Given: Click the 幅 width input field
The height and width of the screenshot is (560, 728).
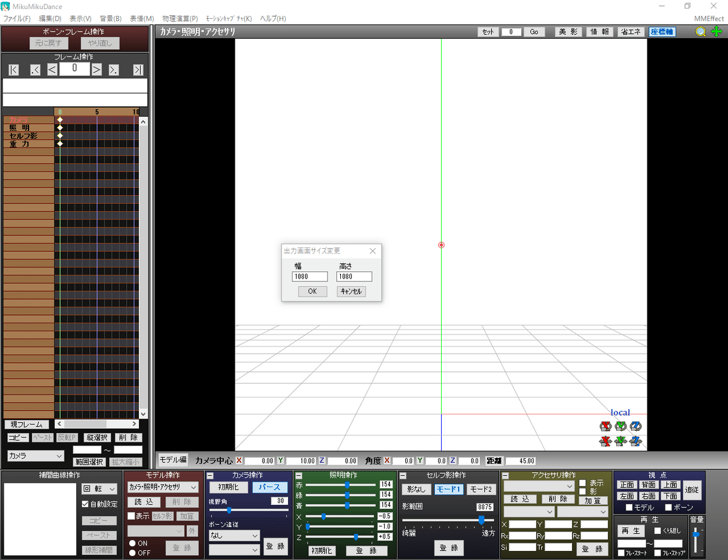Looking at the screenshot, I should [309, 277].
